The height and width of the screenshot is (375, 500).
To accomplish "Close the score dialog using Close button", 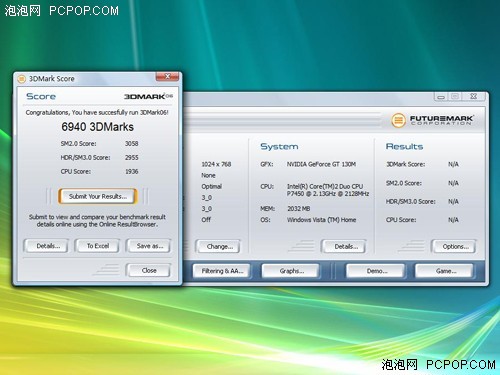I will (x=149, y=270).
